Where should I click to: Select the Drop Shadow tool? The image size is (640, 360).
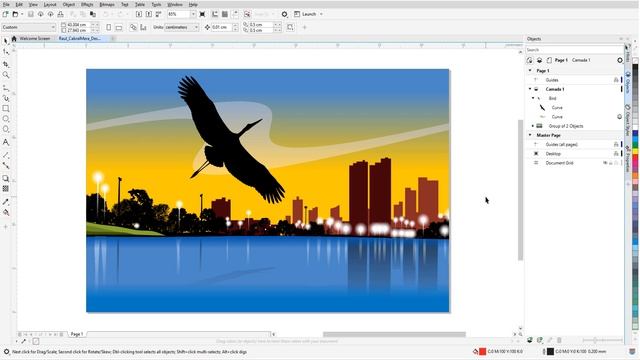pos(6,178)
